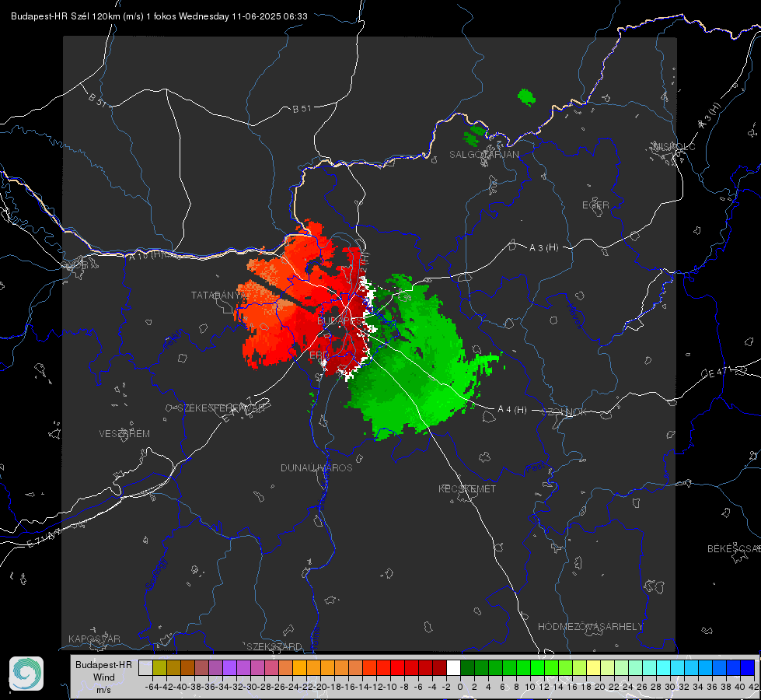Screen dimensions: 761x700
Task: Click the A 3 (H) road label near Eger
Action: tap(543, 248)
